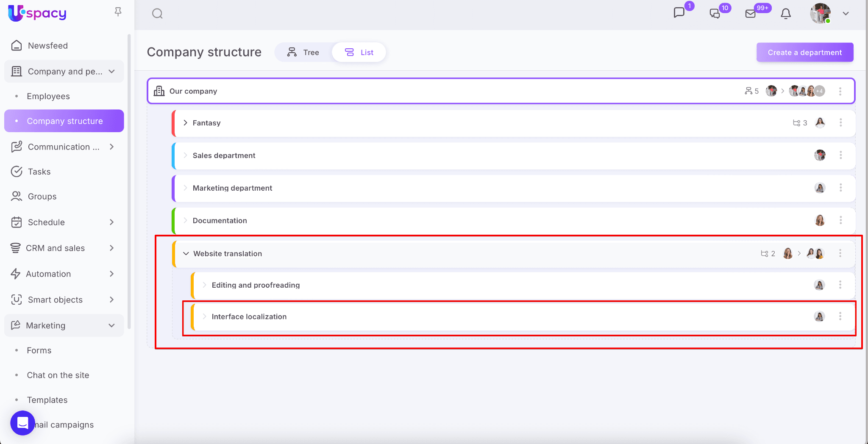Switch to Tree view

coord(303,53)
